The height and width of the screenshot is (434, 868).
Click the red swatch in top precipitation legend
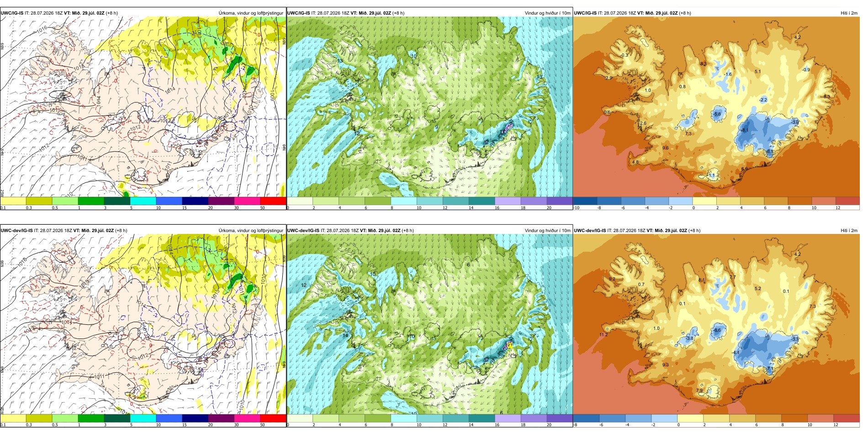point(273,201)
